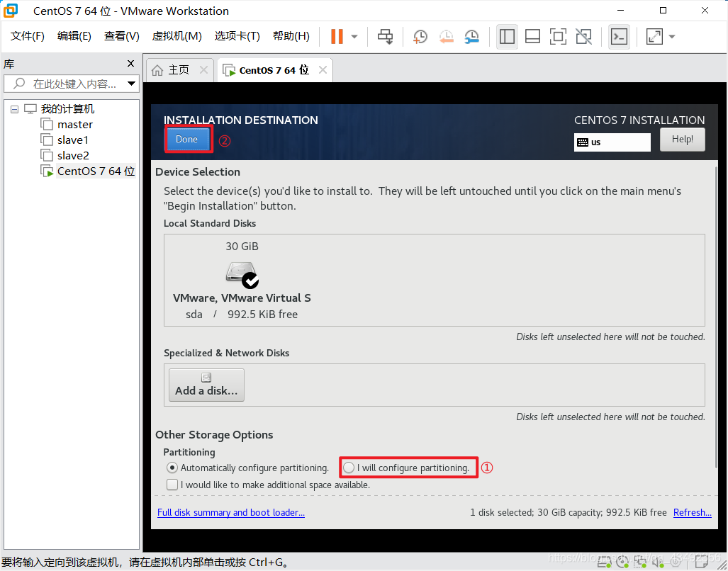The image size is (728, 571).
Task: Open Full disk summary and boot loader link
Action: click(x=231, y=513)
